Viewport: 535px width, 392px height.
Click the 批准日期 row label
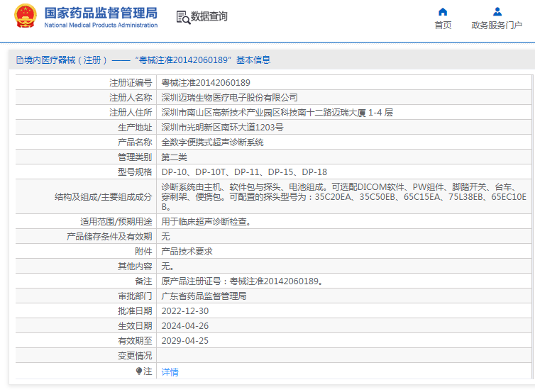tap(135, 311)
